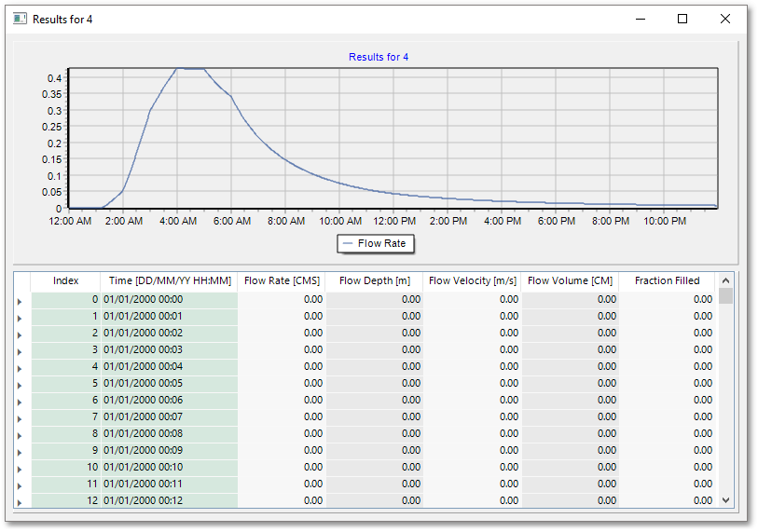
Task: Click the 10:00 PM axis label
Action: (x=665, y=222)
